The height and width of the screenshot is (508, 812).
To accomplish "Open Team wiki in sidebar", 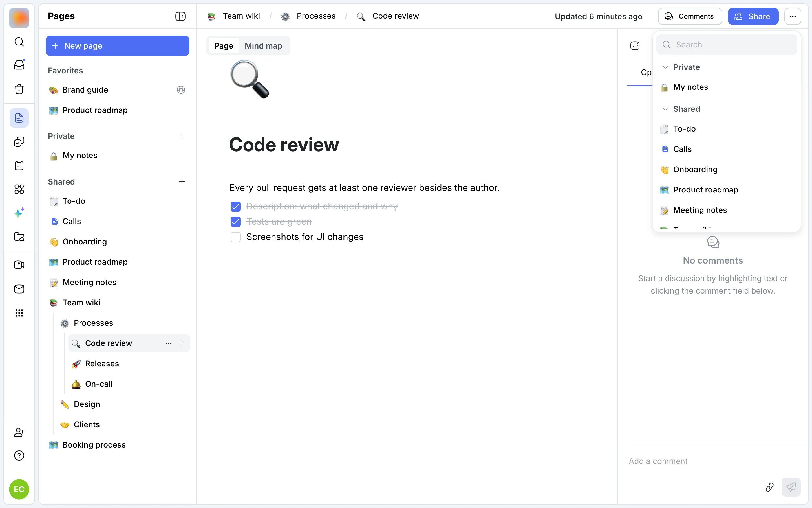I will (x=118, y=303).
